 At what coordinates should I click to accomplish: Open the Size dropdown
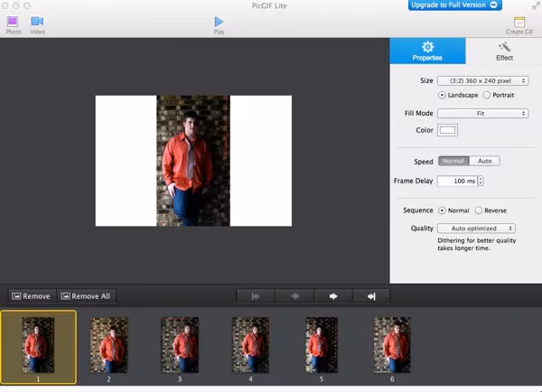(483, 80)
